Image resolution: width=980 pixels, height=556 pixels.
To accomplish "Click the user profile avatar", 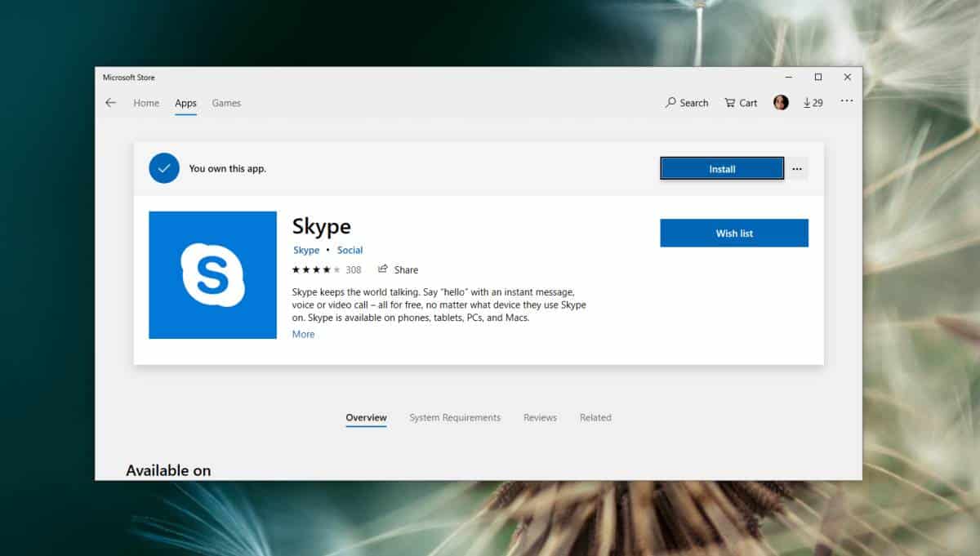I will tap(781, 102).
